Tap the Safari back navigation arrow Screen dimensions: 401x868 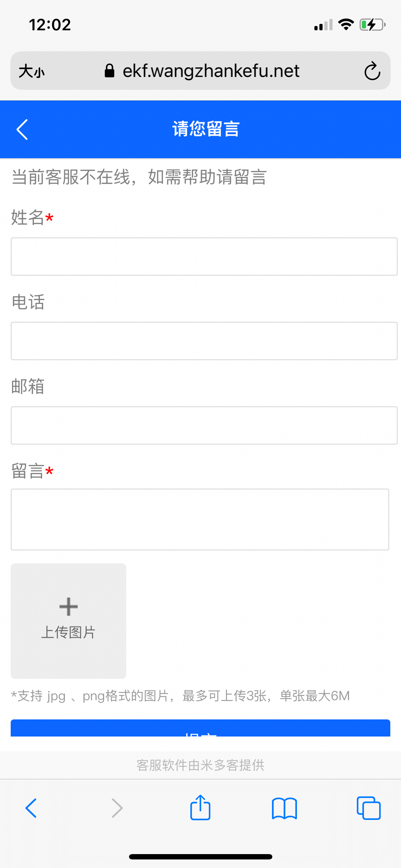pos(31,808)
